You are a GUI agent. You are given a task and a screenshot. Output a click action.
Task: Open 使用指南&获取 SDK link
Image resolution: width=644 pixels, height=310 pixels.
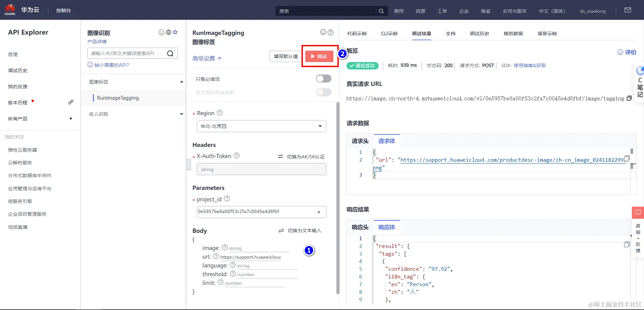coord(530,65)
